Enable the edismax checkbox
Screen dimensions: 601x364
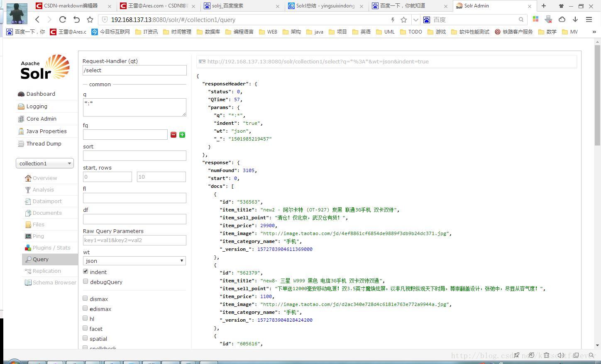(85, 308)
